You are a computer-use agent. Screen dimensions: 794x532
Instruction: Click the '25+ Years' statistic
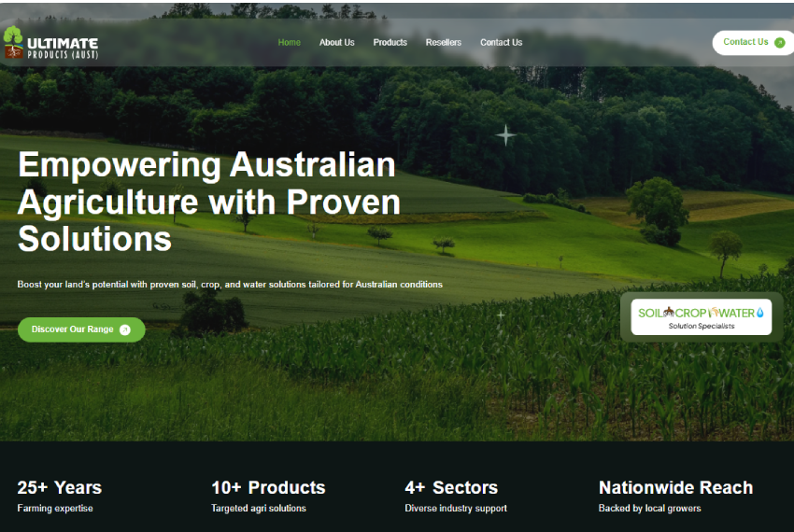pos(60,487)
